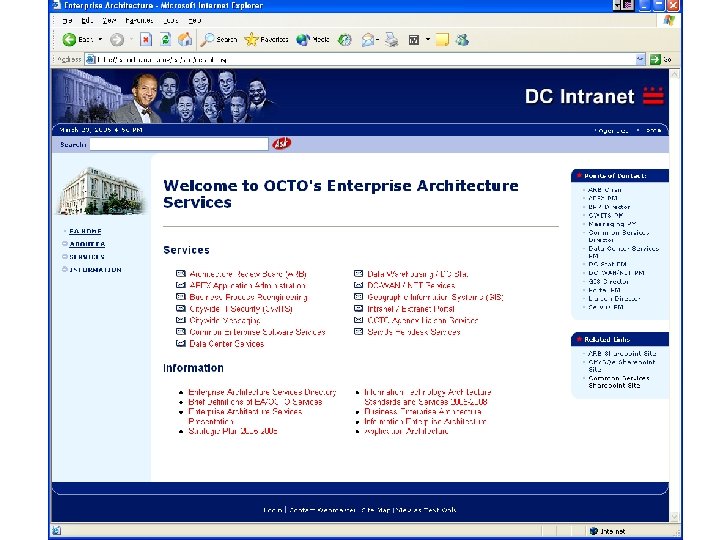Screen dimensions: 720x540
Task: Click the icon beside Architecture Review Board
Action: 181,274
